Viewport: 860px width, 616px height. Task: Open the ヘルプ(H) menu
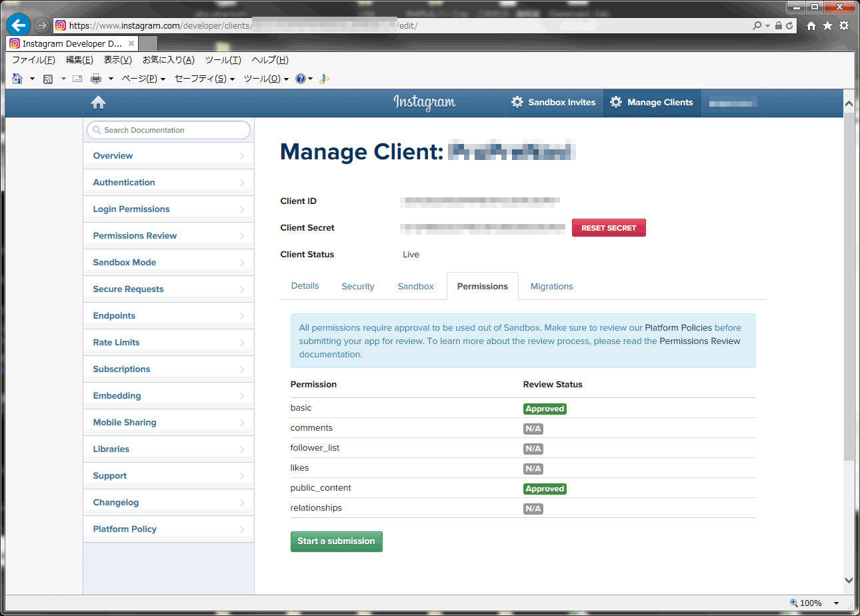tap(270, 60)
